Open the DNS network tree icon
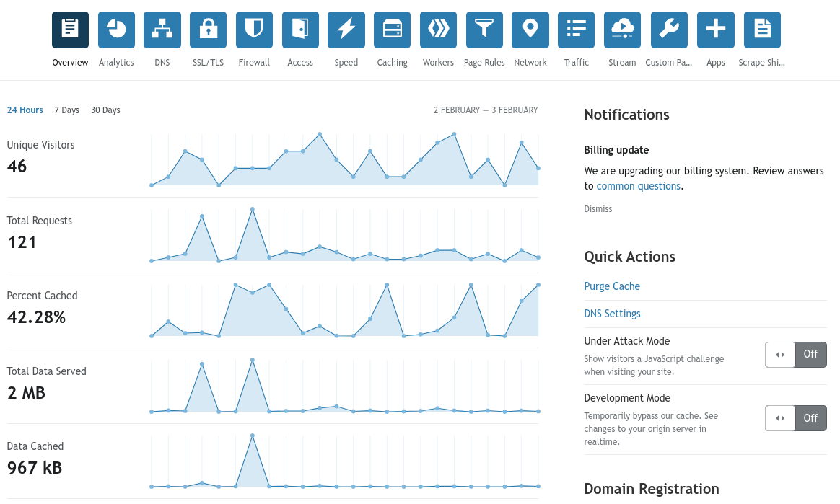The height and width of the screenshot is (504, 840). (162, 30)
